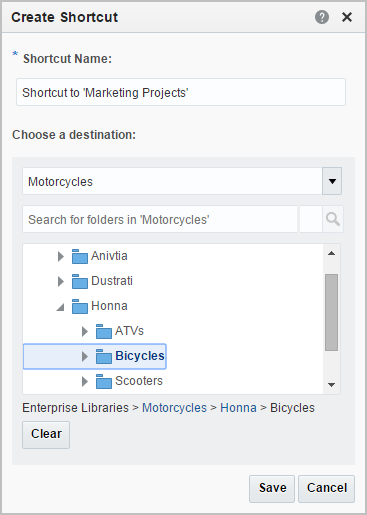Expand the Dustrati folder node
The height and width of the screenshot is (515, 367).
(x=61, y=281)
